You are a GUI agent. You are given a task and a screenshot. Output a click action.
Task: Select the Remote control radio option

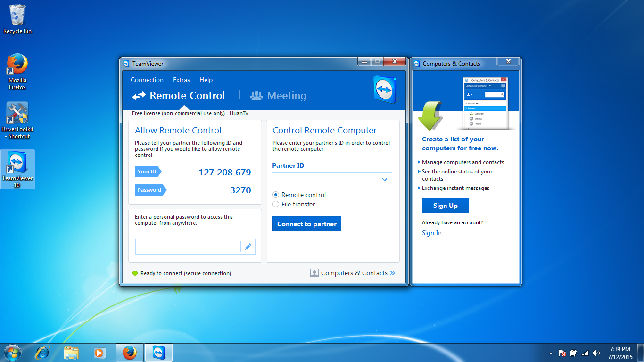(x=276, y=195)
